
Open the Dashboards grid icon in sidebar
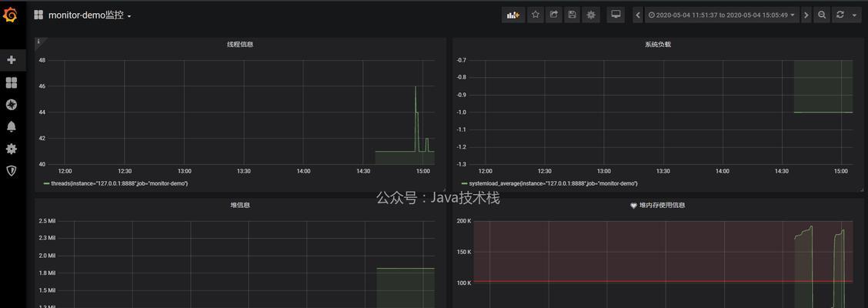pos(11,82)
